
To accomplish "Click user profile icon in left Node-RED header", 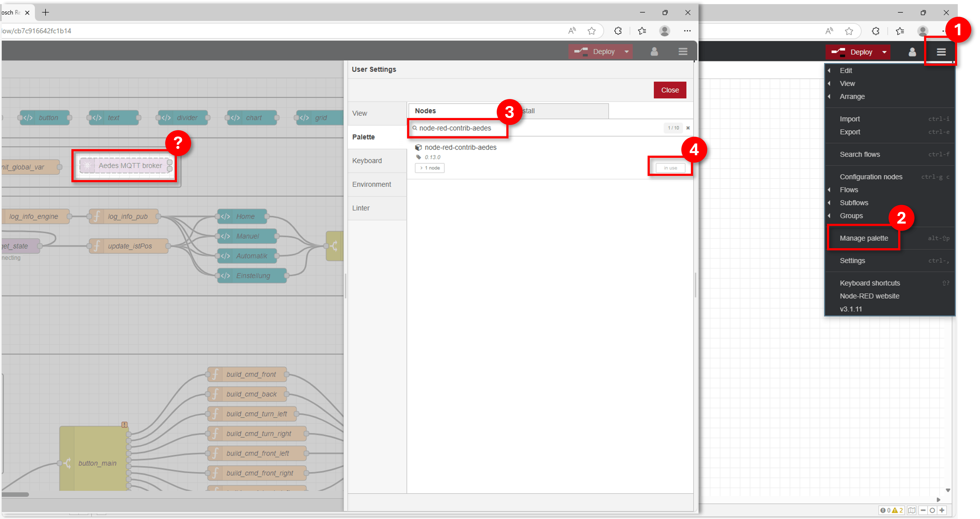I will point(654,51).
